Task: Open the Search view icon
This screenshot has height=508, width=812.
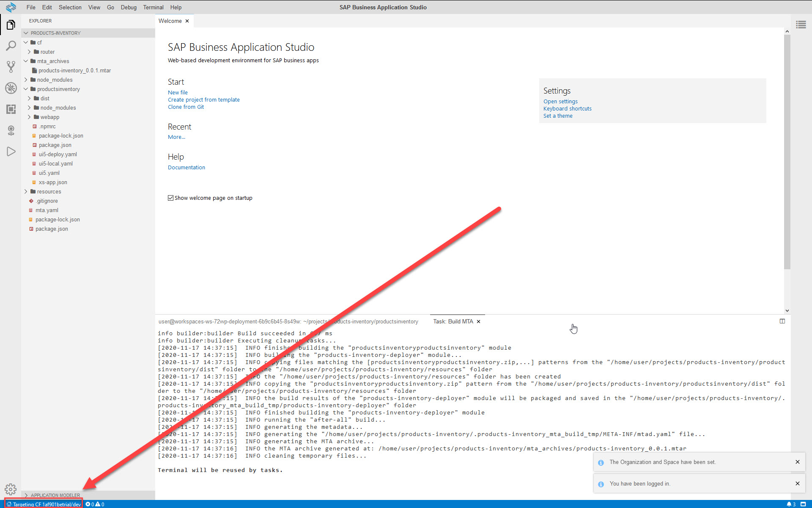Action: 11,46
